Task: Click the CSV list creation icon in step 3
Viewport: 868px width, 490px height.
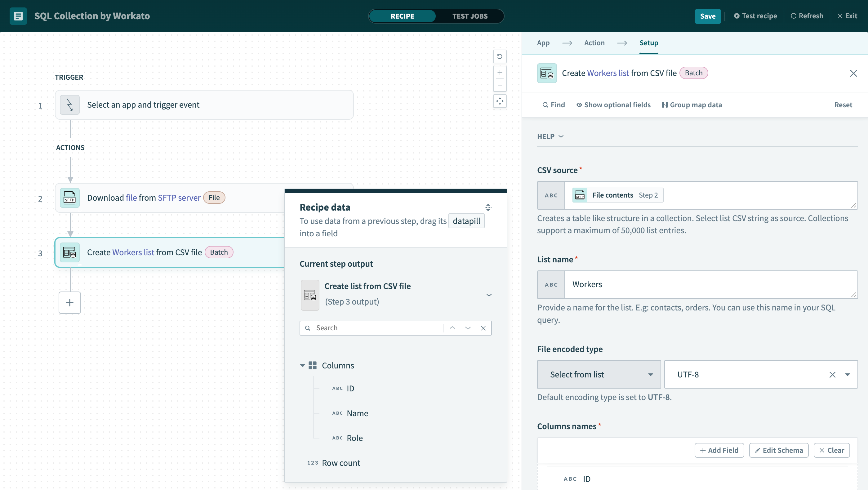Action: (69, 252)
